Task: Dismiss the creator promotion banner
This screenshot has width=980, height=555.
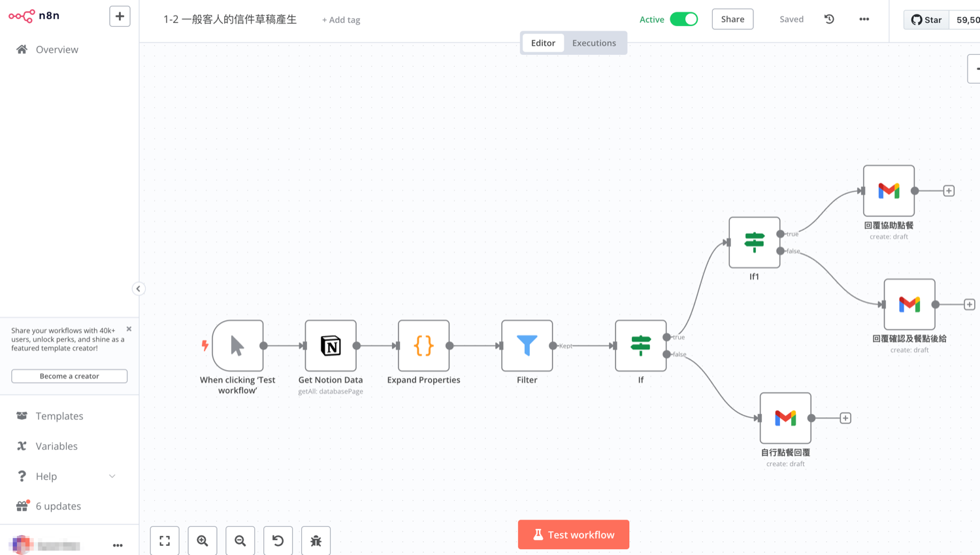Action: [x=129, y=329]
